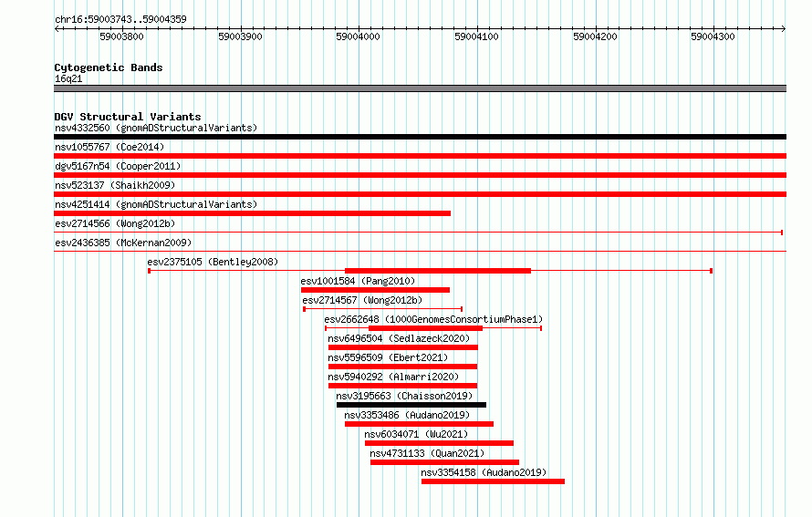
Task: Open nsv523137 (Shaikh2009) label
Action: pos(115,185)
